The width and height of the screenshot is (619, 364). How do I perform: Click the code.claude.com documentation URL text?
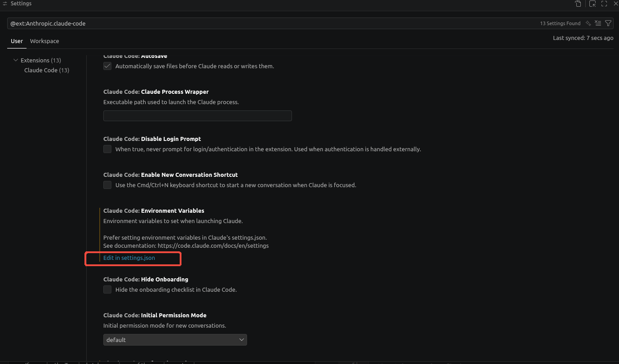tap(213, 246)
